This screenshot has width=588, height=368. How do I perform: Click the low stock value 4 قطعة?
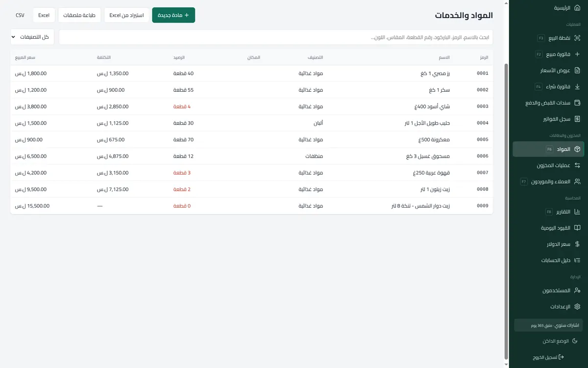click(182, 106)
